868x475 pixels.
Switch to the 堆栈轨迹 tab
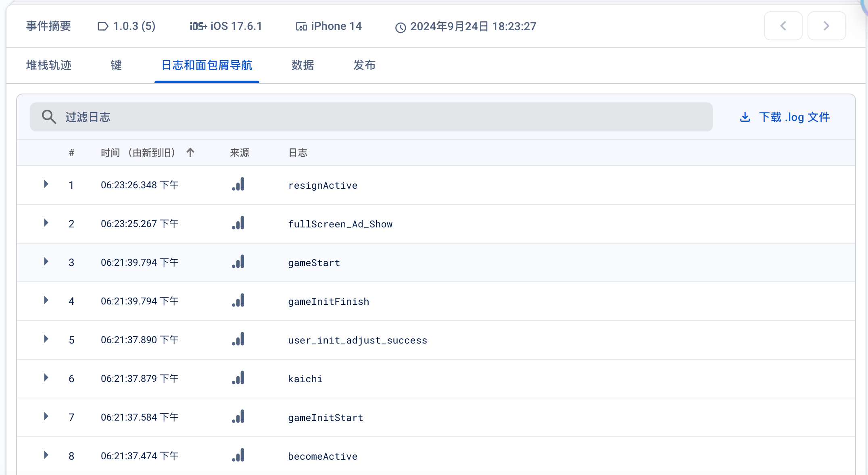[x=49, y=65]
